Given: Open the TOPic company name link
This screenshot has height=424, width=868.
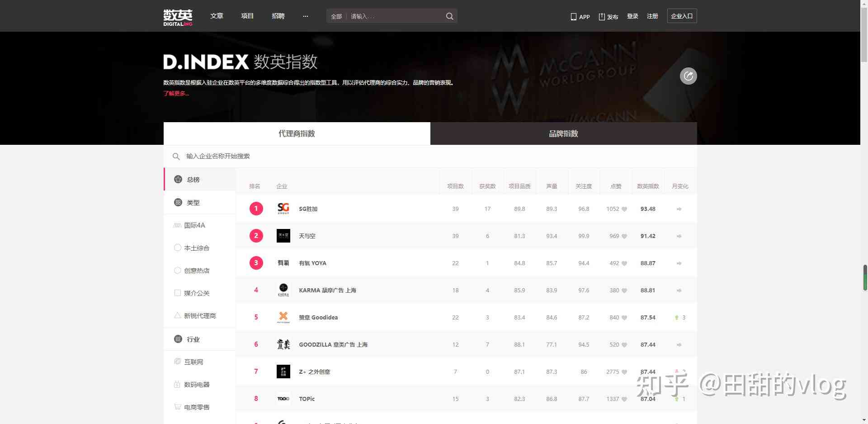Looking at the screenshot, I should [x=307, y=399].
